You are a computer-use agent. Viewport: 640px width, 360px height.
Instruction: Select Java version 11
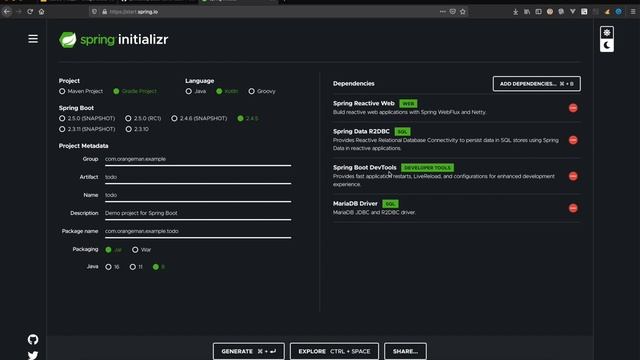[136, 267]
